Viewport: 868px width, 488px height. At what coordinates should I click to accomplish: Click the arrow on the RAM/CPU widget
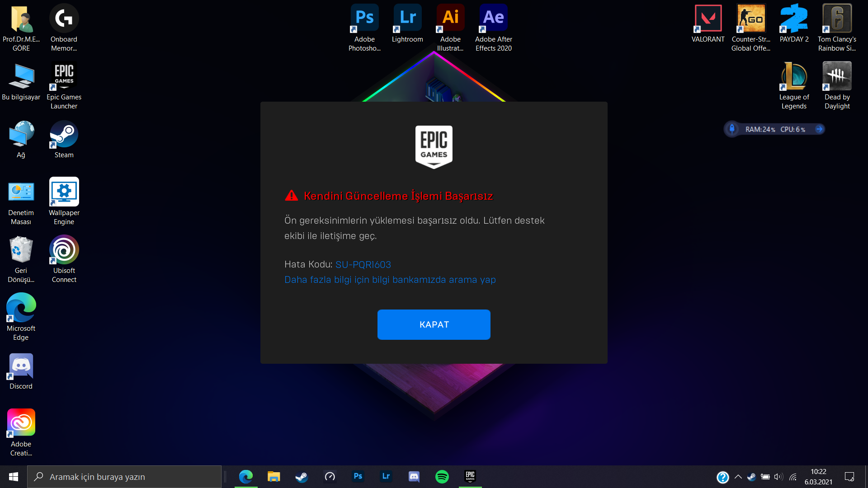click(819, 129)
